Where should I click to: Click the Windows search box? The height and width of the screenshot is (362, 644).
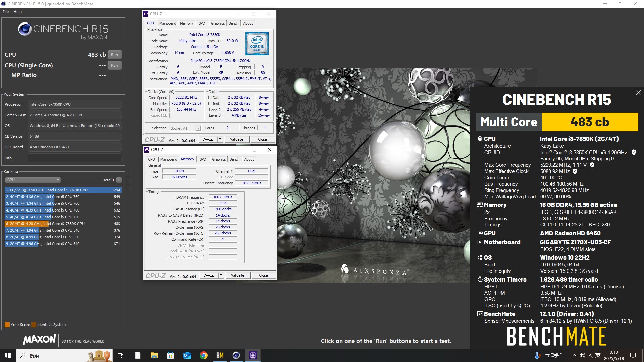pyautogui.click(x=64, y=355)
